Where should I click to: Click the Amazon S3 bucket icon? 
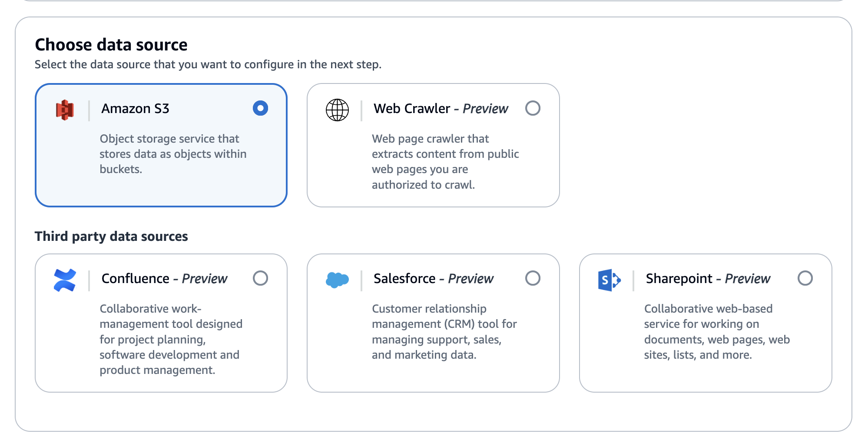[x=65, y=110]
